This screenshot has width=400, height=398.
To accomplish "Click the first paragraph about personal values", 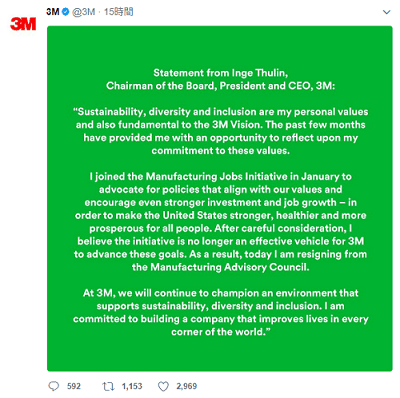I will click(x=220, y=131).
